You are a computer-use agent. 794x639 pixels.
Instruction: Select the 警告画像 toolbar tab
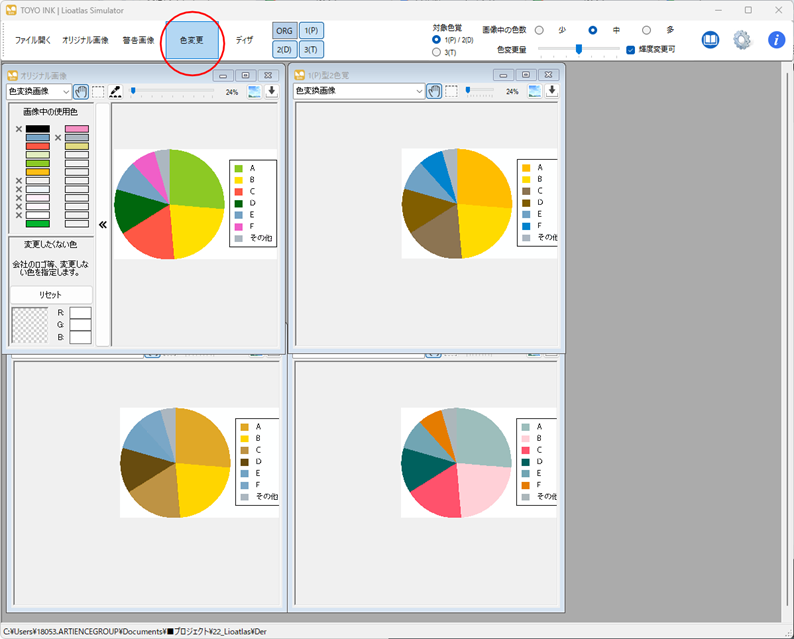coord(138,41)
